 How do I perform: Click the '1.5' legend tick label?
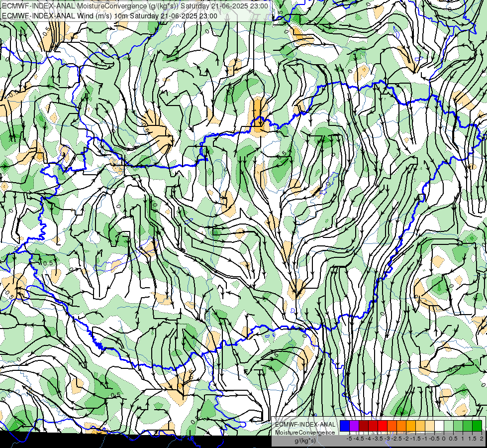472,439
